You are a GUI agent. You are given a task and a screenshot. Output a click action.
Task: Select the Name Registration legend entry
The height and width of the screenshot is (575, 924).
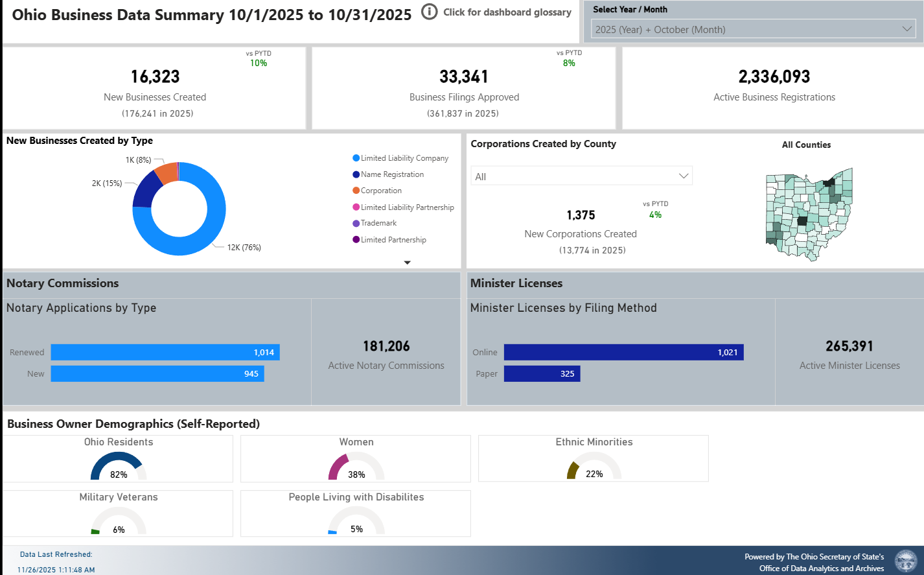pos(392,174)
